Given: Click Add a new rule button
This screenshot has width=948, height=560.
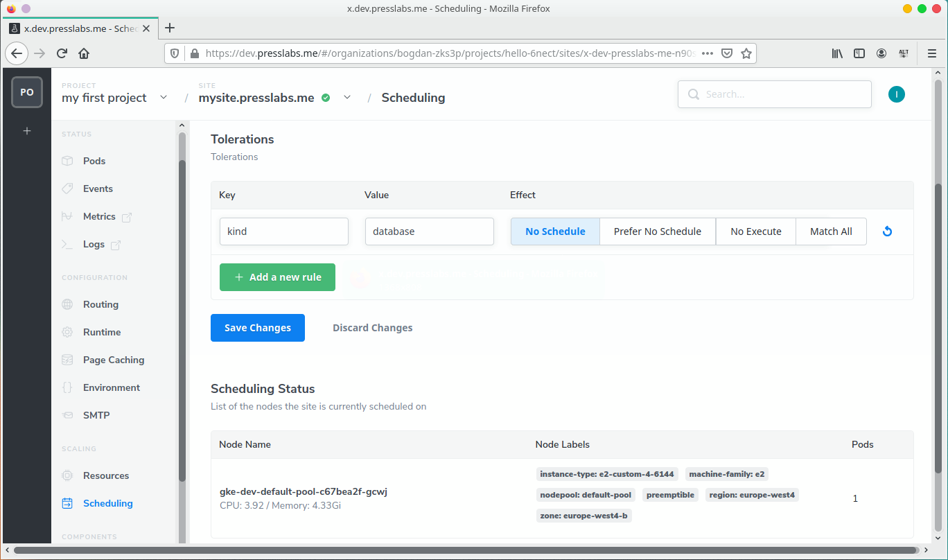Looking at the screenshot, I should [x=277, y=277].
